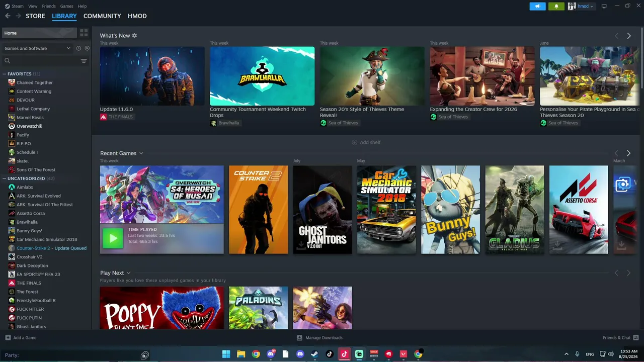Select EA SPORTS FIFA 23 in sidebar
This screenshot has height=362, width=644.
click(x=38, y=275)
